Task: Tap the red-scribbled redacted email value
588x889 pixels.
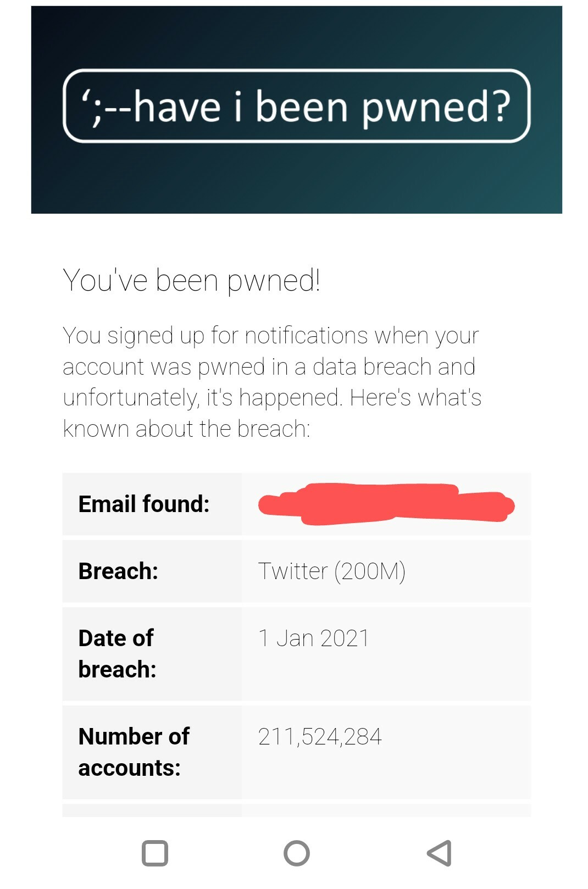Action: click(386, 504)
